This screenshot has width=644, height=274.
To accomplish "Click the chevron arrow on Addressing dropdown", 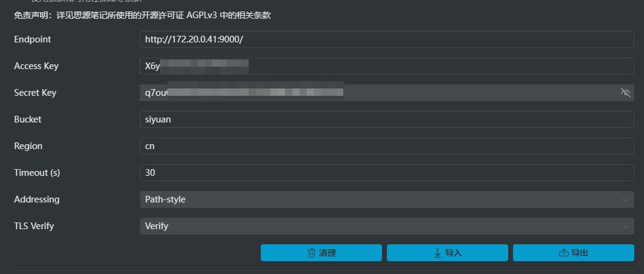I will 626,199.
